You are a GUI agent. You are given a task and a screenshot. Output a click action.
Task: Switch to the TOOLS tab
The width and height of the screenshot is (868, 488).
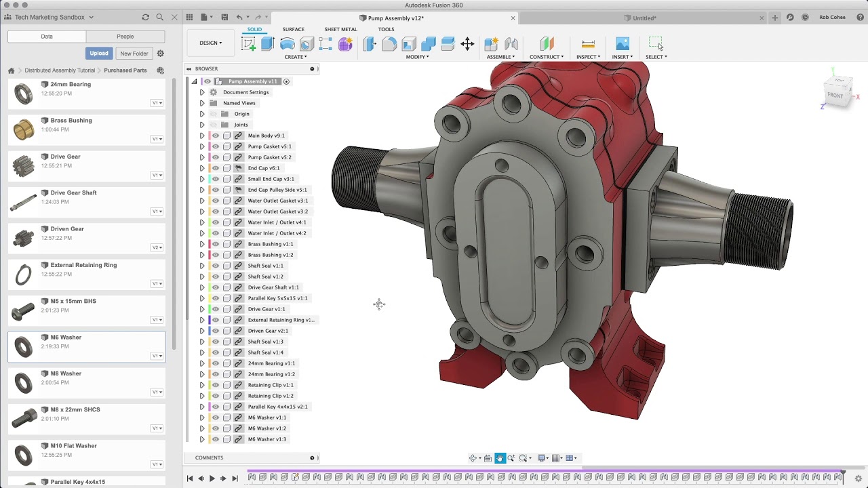coord(386,29)
